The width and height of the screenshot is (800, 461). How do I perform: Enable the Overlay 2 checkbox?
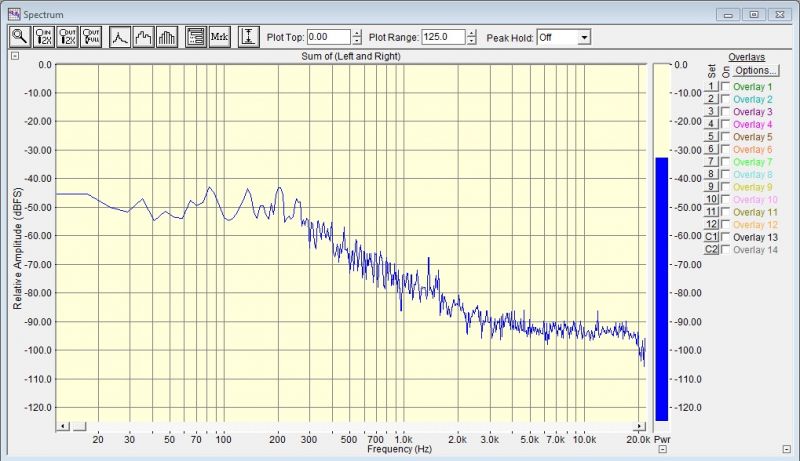725,99
